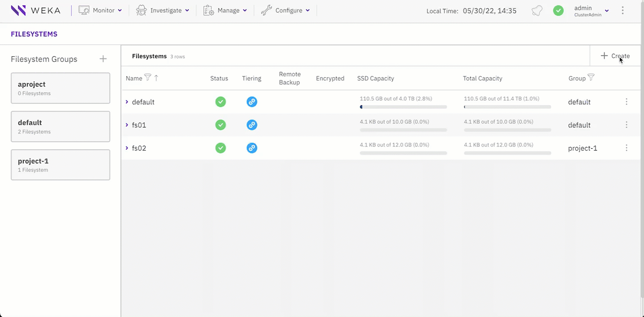The height and width of the screenshot is (317, 644).
Task: Open the top-right overflow menu
Action: (x=623, y=10)
